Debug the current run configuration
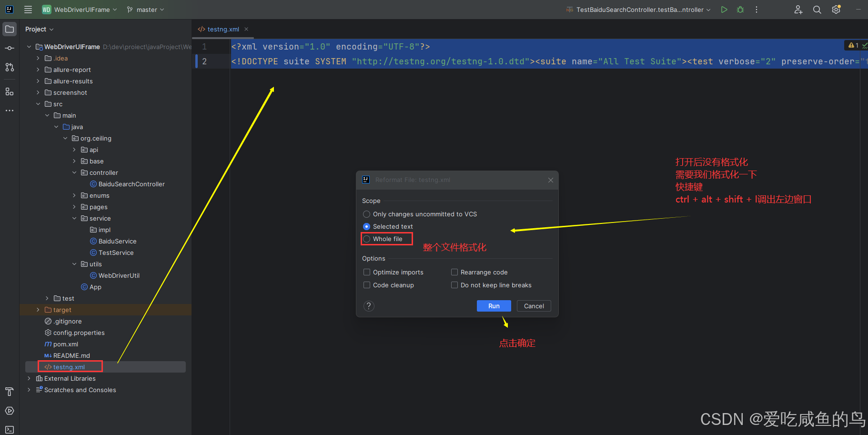Screen dimensions: 868x435 [x=740, y=10]
